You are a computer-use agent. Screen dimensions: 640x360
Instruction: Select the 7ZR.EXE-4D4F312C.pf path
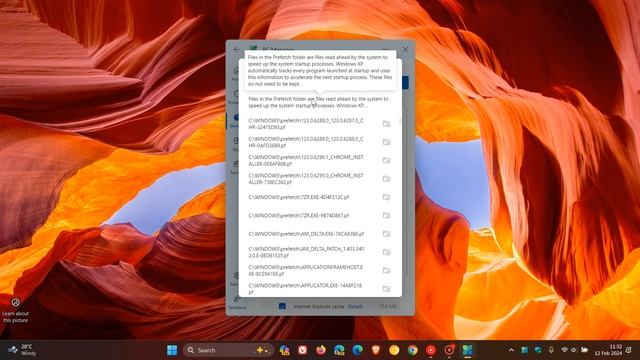[x=299, y=197]
